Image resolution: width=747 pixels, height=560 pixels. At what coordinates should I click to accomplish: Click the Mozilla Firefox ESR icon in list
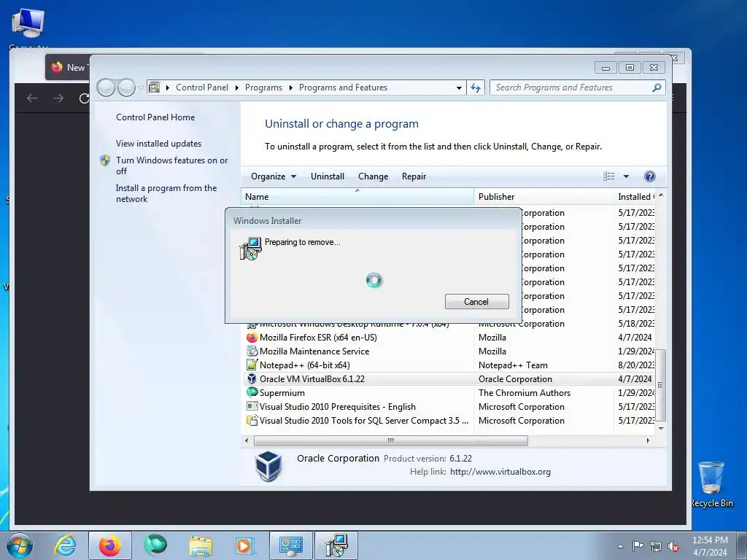coord(252,337)
